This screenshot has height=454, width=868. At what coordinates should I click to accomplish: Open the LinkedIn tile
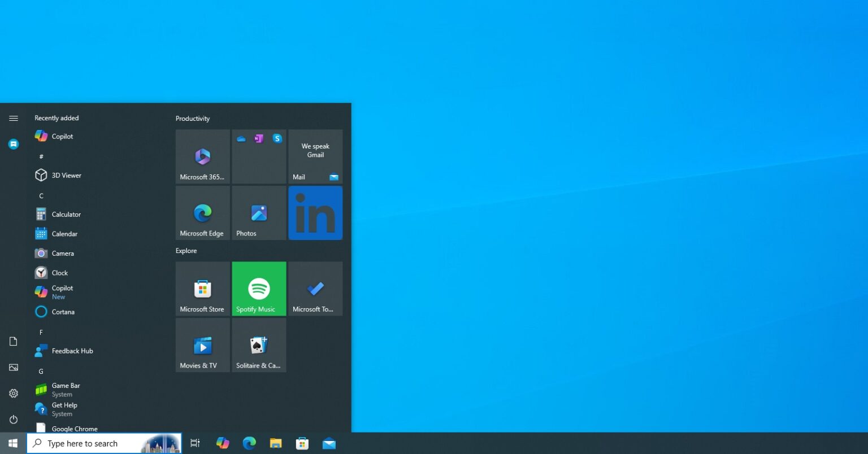[x=315, y=213]
